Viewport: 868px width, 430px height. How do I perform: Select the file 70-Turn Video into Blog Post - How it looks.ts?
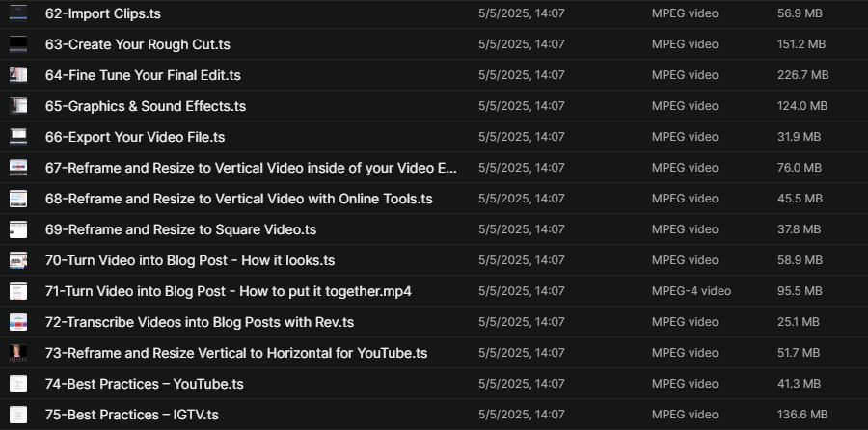coord(189,260)
